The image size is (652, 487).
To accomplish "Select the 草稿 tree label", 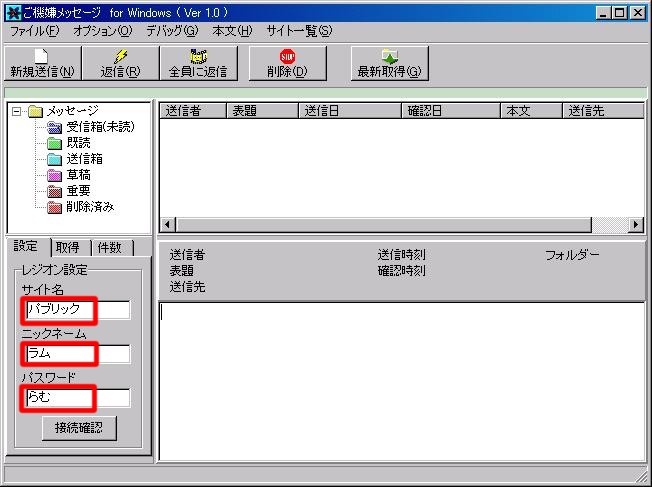I will [x=79, y=175].
